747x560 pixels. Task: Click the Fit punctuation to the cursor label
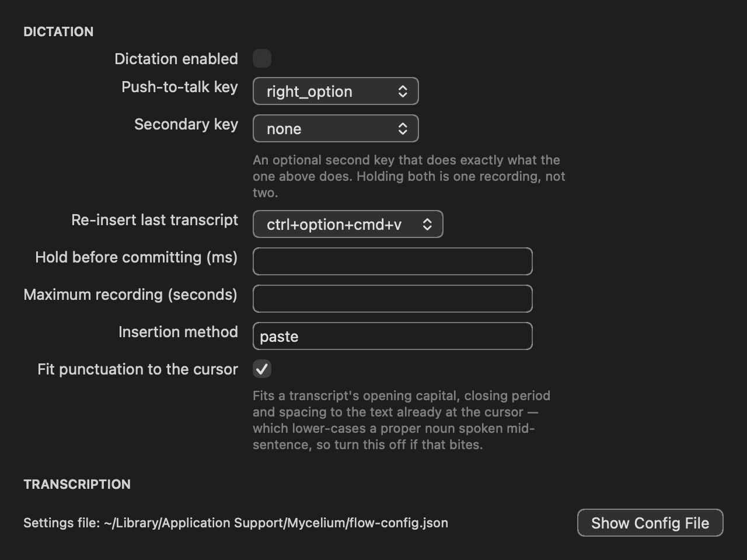(x=138, y=369)
